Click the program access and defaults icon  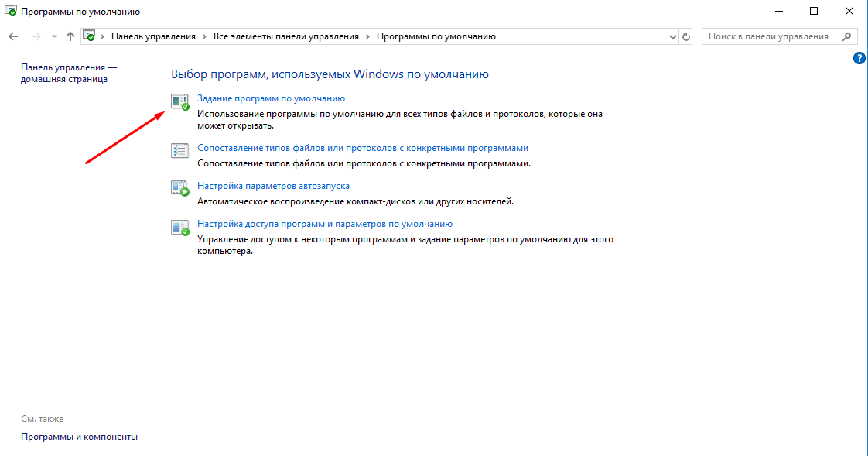[180, 227]
